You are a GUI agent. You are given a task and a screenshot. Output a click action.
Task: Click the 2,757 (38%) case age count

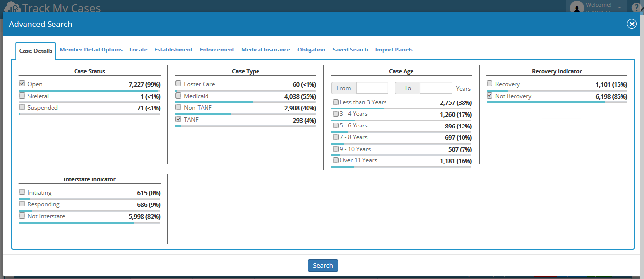click(x=456, y=103)
